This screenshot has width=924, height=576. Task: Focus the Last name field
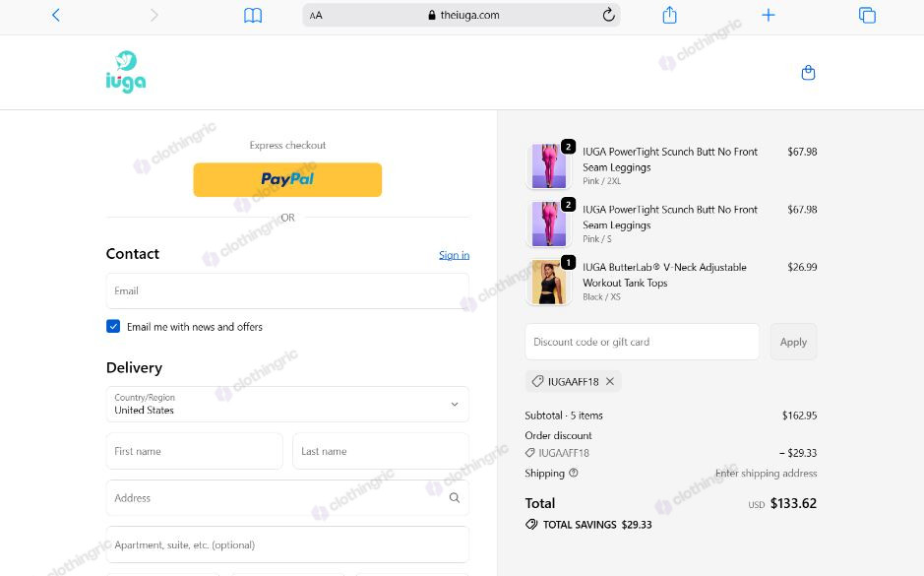click(381, 451)
